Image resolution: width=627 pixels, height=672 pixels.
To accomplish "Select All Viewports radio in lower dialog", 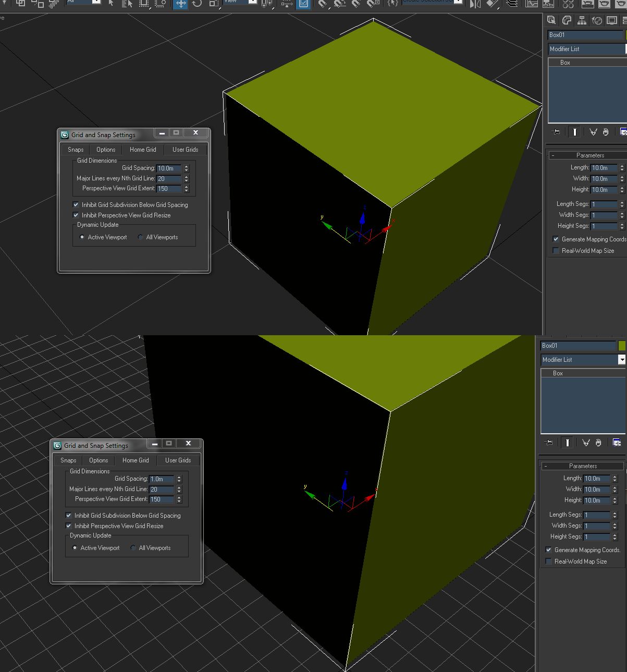I will pos(133,548).
